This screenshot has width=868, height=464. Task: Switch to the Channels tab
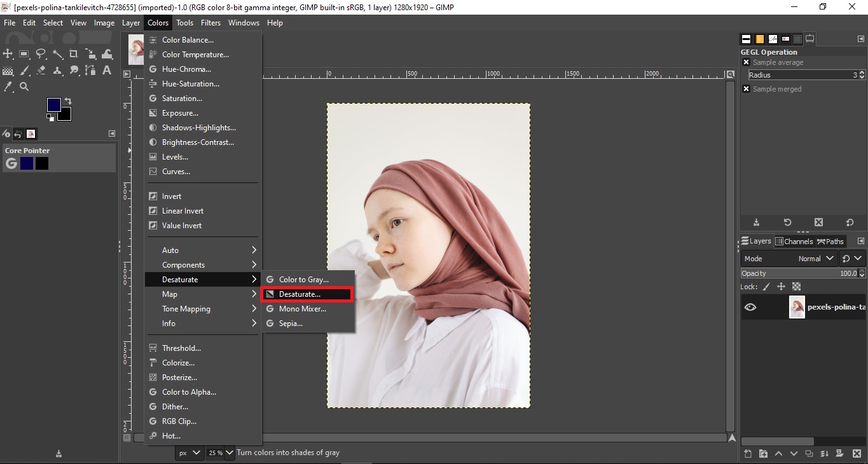tap(794, 241)
